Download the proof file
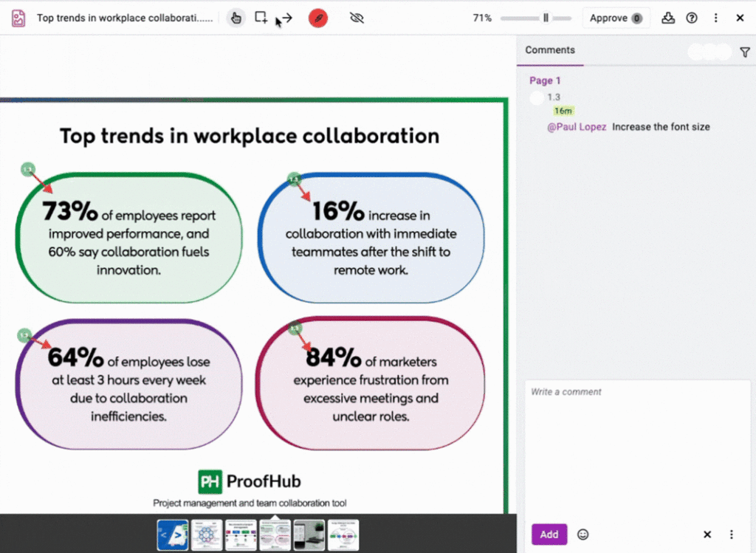756x553 pixels. [x=668, y=18]
